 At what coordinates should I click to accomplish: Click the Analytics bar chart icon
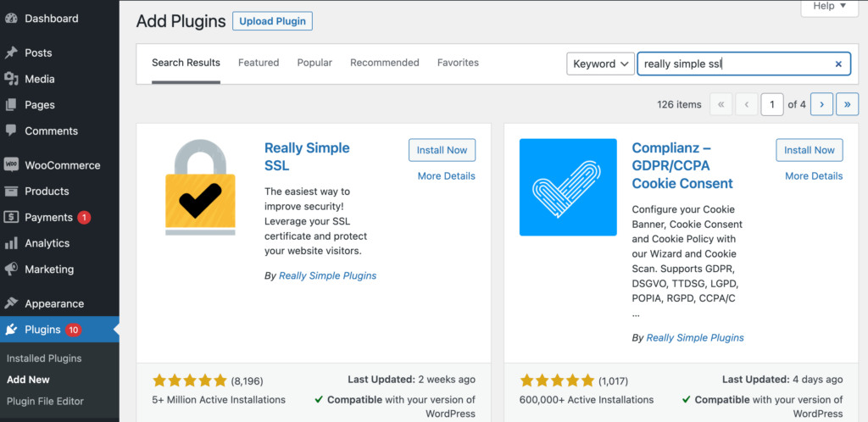[x=12, y=243]
